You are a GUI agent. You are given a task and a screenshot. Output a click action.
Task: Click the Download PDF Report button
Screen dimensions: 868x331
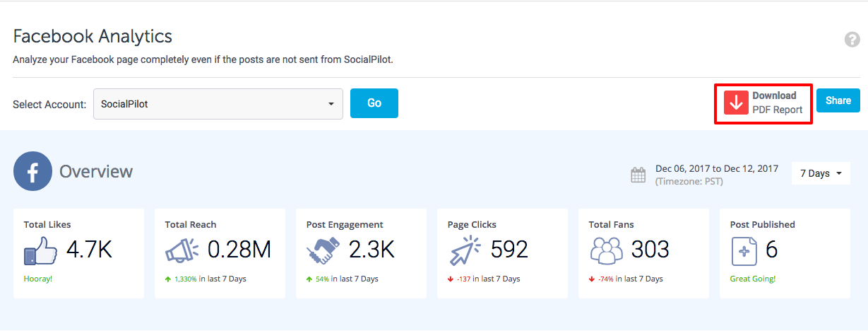tap(763, 103)
